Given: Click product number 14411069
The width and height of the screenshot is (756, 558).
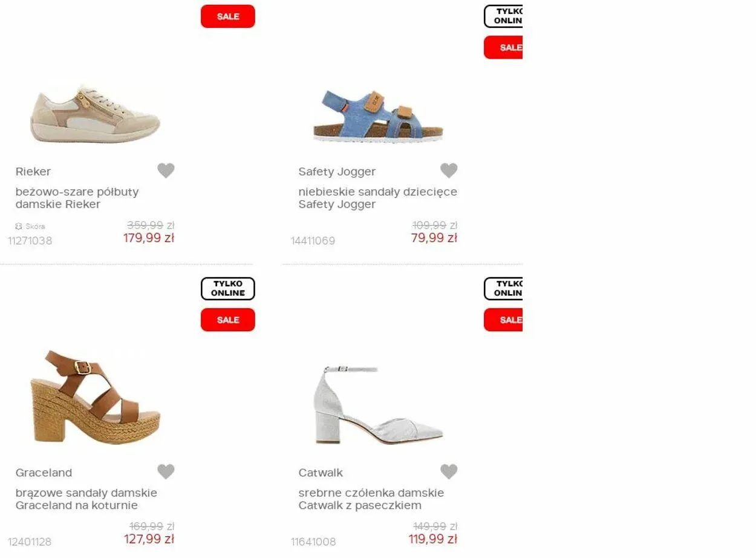Looking at the screenshot, I should tap(313, 241).
